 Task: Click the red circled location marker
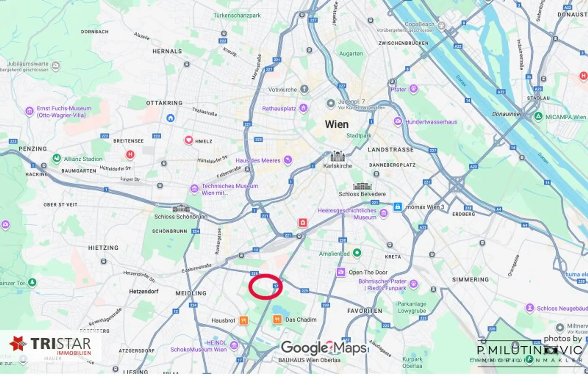265,287
